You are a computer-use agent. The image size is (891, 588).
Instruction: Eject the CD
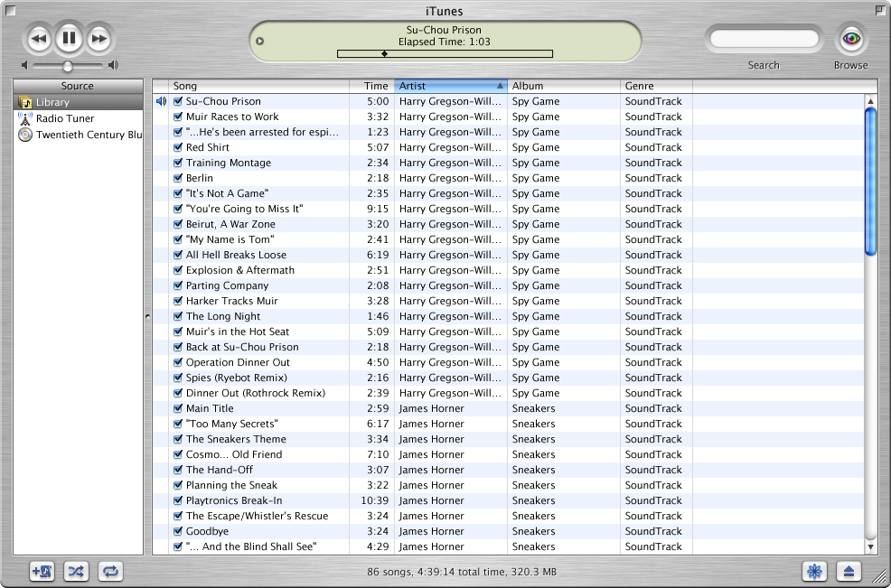tap(847, 571)
